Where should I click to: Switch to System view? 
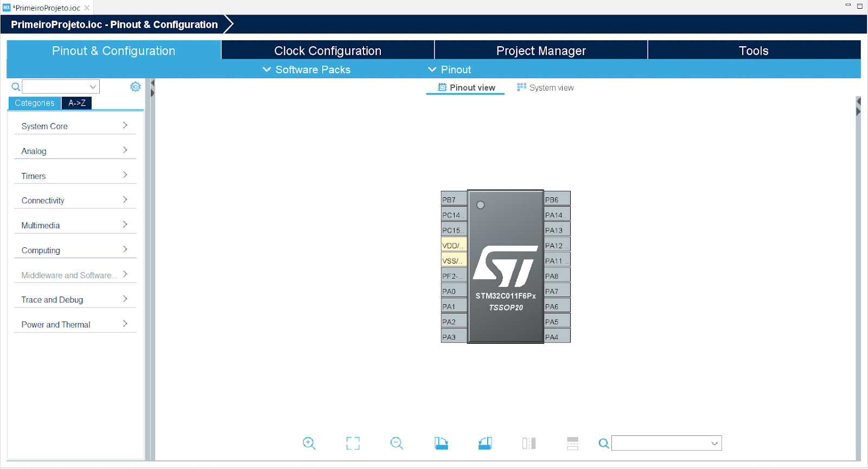[546, 87]
